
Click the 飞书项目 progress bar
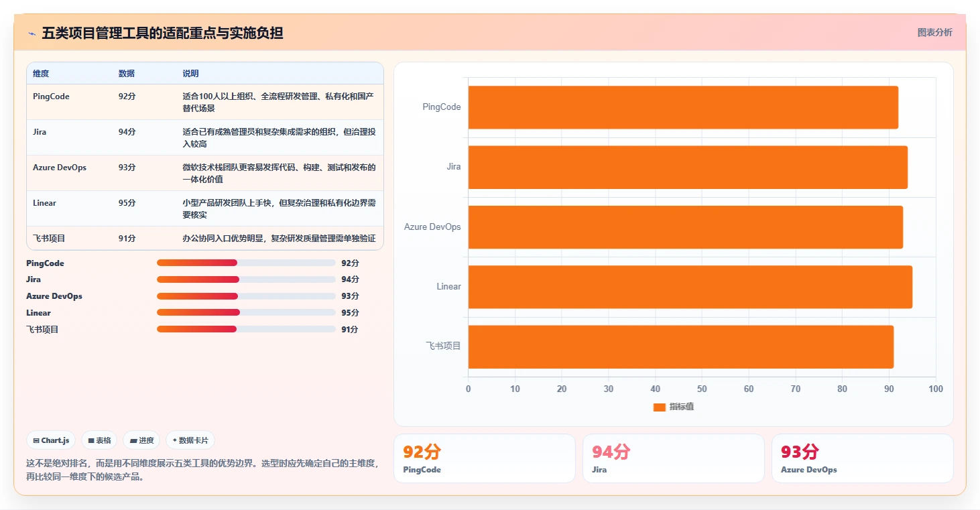[246, 329]
